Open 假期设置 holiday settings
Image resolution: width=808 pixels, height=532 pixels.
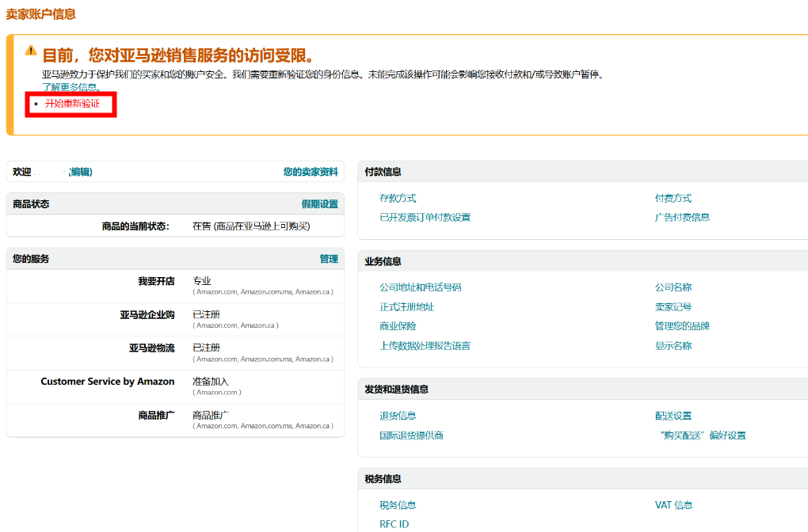pyautogui.click(x=320, y=203)
